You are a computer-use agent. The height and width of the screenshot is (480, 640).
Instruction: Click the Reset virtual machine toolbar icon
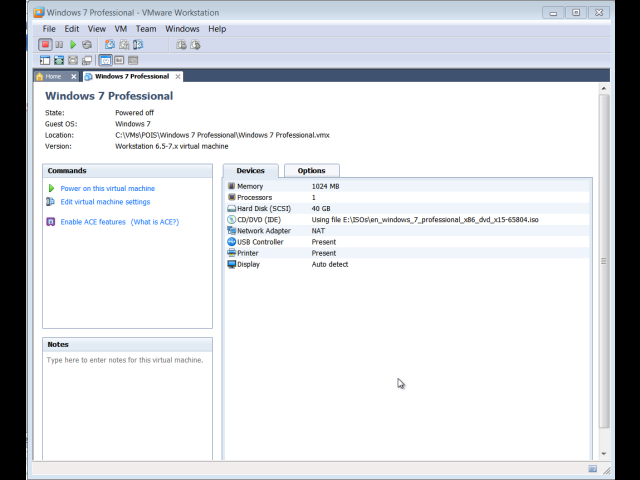(x=87, y=45)
